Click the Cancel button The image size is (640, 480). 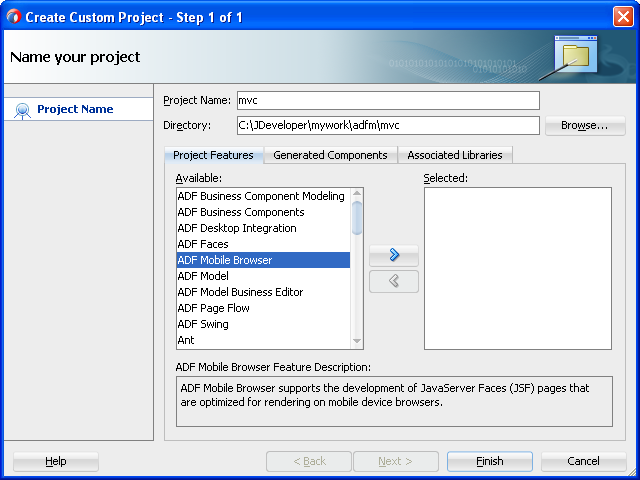pos(583,461)
